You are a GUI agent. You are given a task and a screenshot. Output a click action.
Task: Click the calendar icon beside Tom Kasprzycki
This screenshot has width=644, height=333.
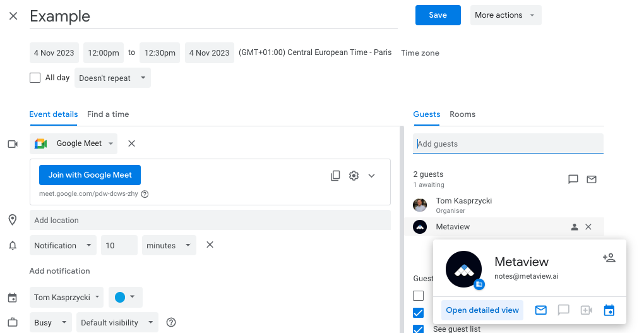coord(13,298)
